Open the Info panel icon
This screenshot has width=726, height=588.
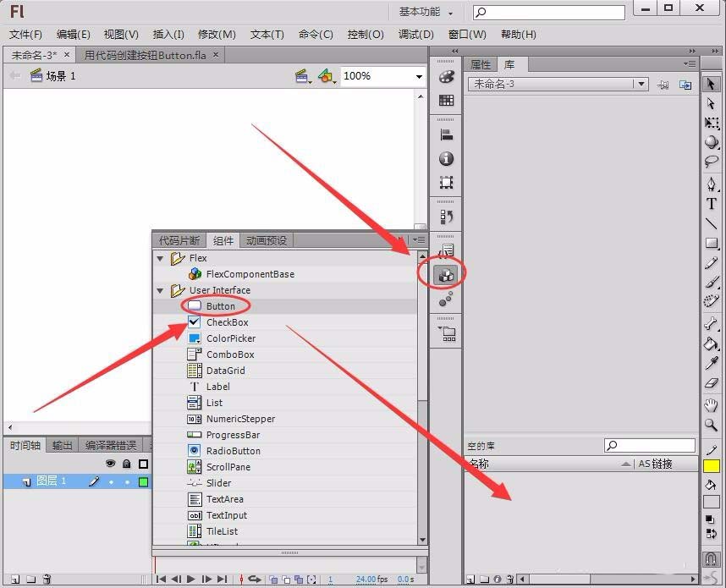tap(446, 158)
